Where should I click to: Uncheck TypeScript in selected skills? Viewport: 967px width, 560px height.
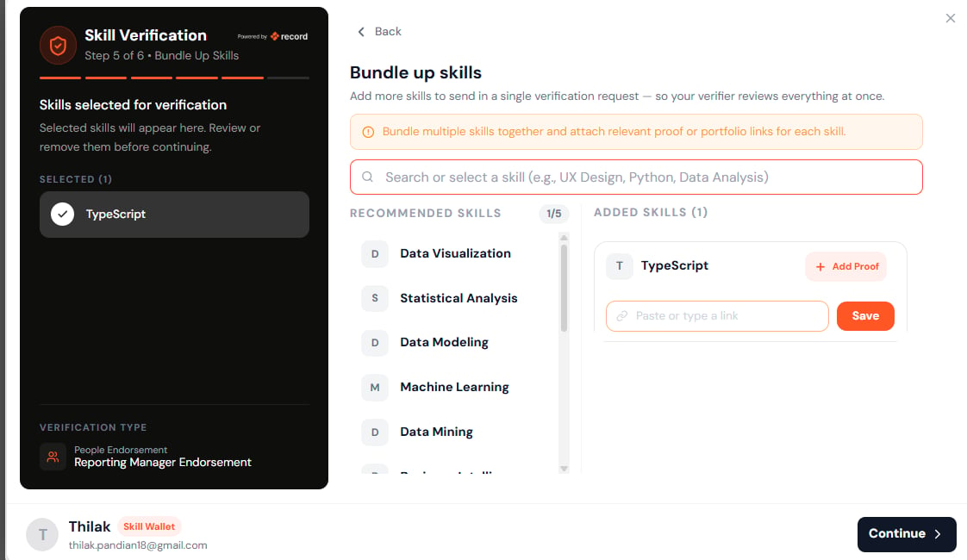(62, 214)
